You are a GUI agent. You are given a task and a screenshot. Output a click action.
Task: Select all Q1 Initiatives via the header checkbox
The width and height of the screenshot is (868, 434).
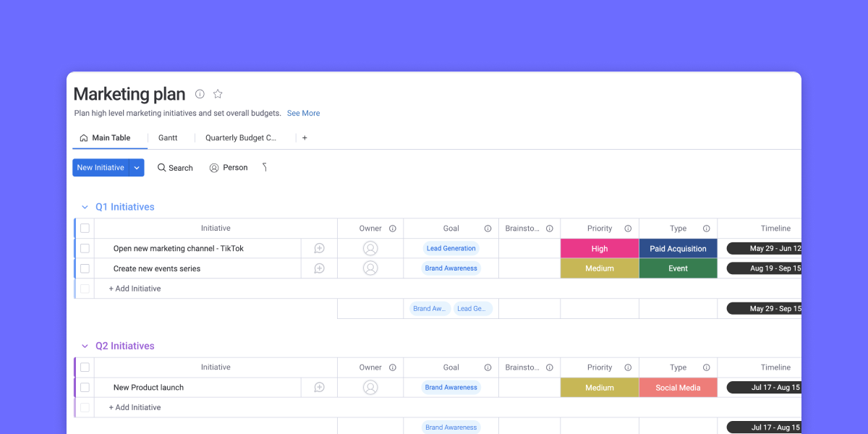coord(85,228)
